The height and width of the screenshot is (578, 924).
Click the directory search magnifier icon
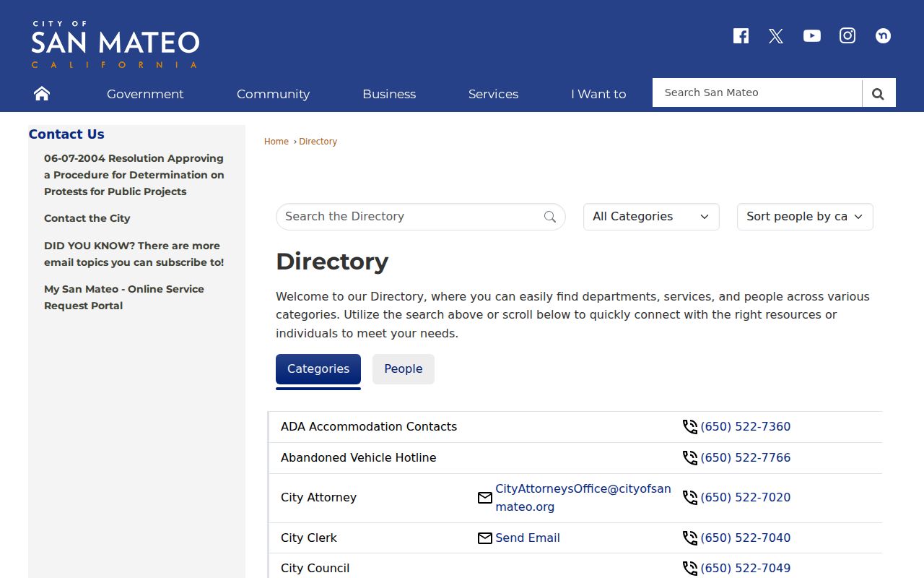pyautogui.click(x=550, y=217)
